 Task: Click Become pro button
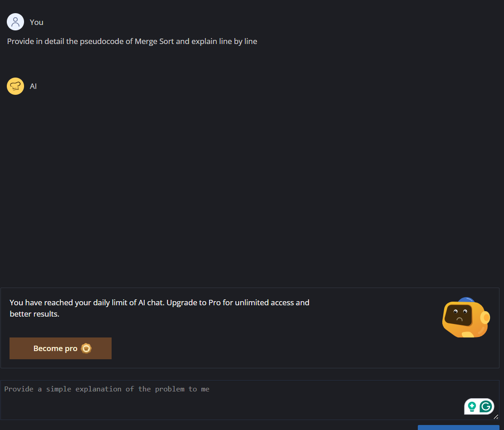tap(60, 348)
